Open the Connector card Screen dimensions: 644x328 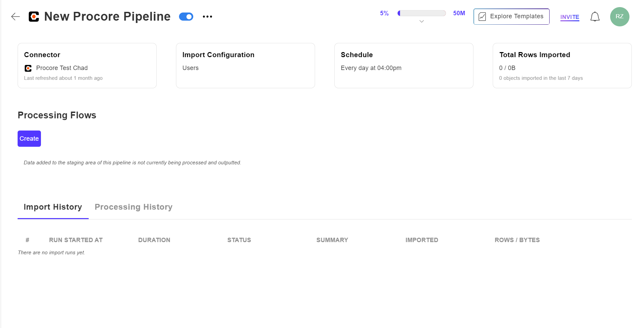[87, 66]
